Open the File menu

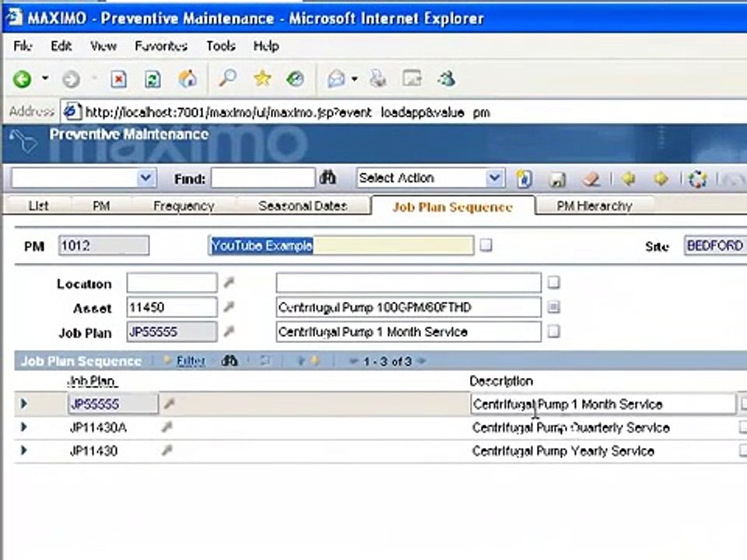coord(23,46)
